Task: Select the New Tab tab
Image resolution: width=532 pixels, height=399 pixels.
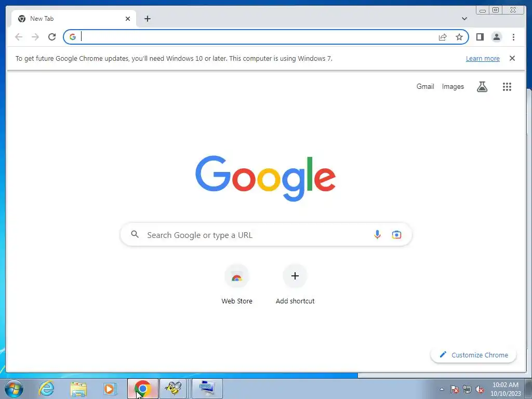Action: point(74,19)
